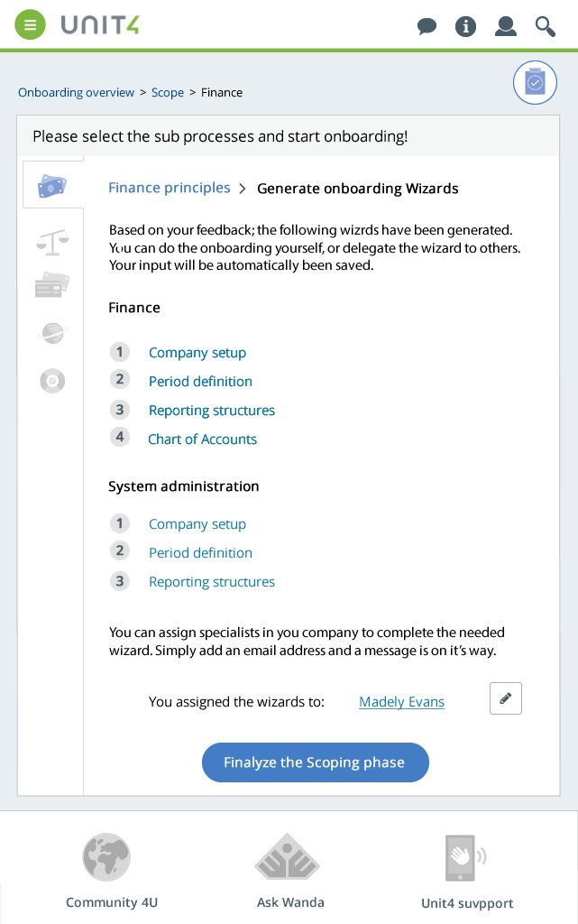Open the Madely Evans link
578x924 pixels.
(x=401, y=701)
